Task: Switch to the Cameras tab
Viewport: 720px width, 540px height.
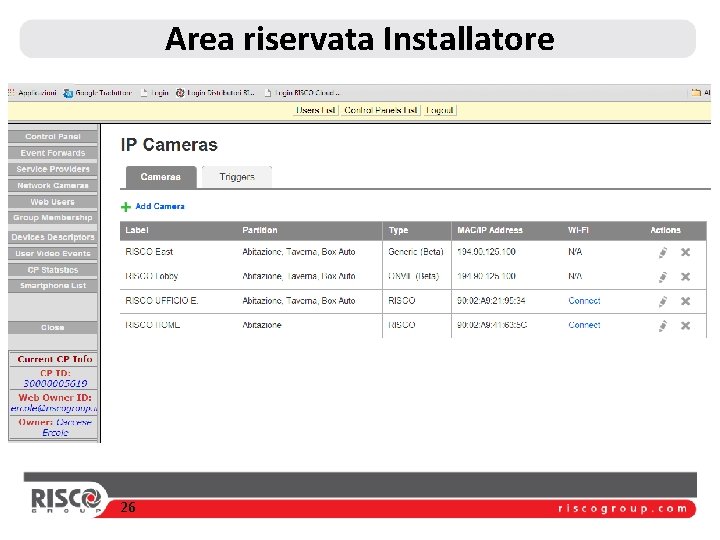Action: 161,177
